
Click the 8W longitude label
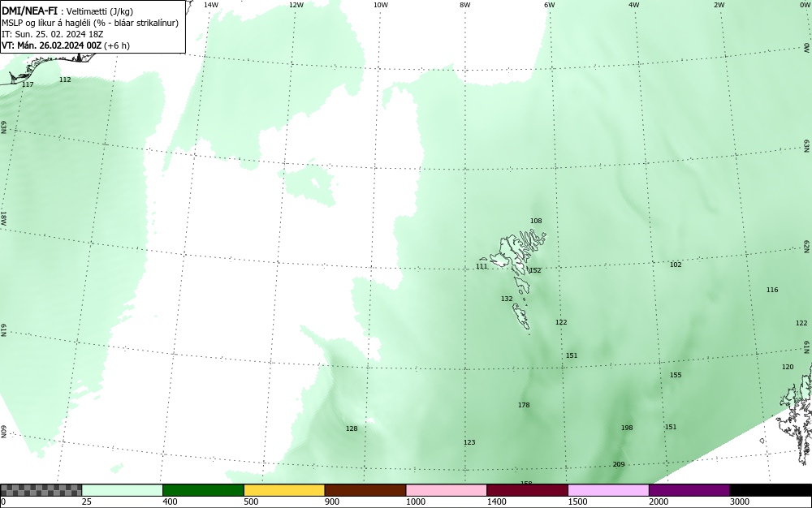pyautogui.click(x=465, y=5)
